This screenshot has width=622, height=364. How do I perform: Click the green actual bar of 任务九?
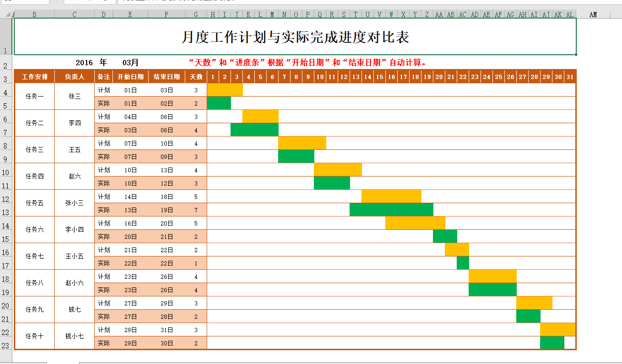coord(529,316)
